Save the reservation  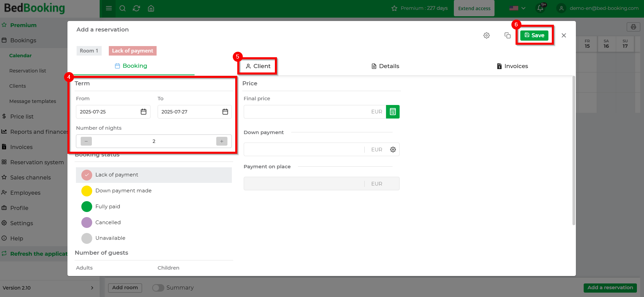(x=534, y=35)
